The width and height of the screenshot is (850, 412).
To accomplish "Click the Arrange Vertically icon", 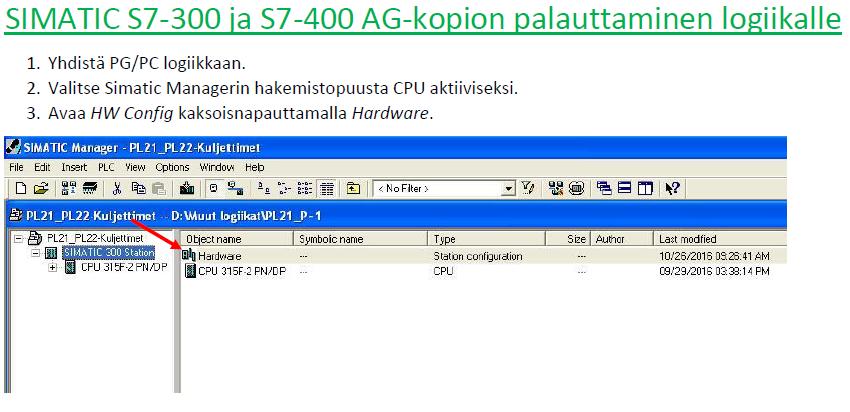I will coord(645,188).
